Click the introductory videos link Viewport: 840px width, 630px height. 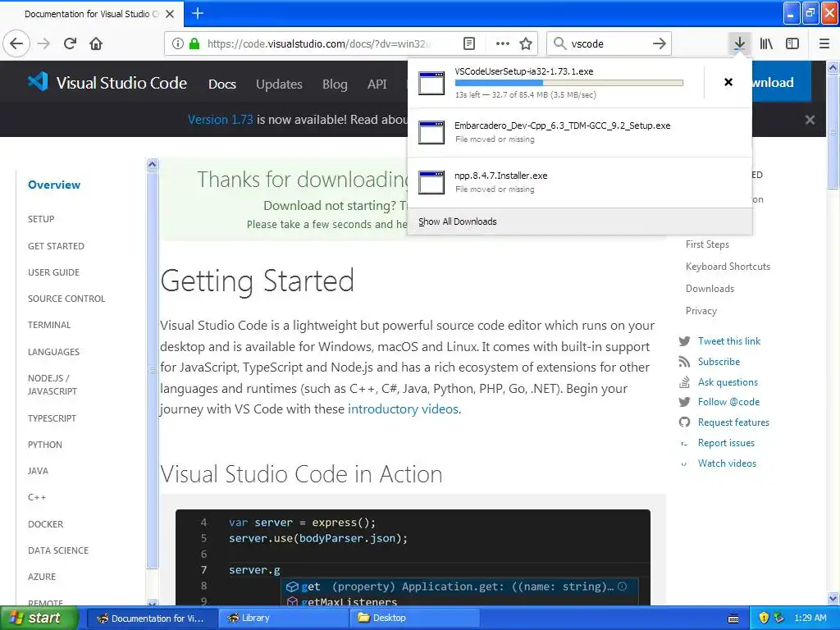[403, 409]
